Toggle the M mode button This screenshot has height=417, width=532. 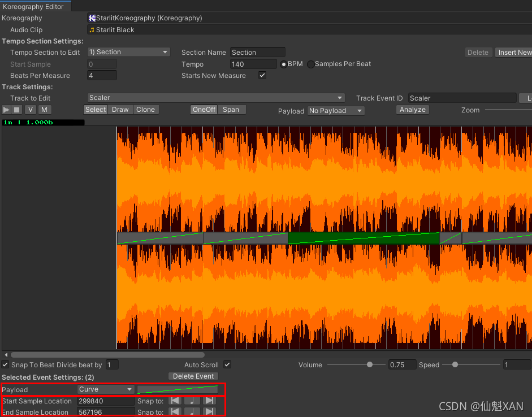click(44, 110)
